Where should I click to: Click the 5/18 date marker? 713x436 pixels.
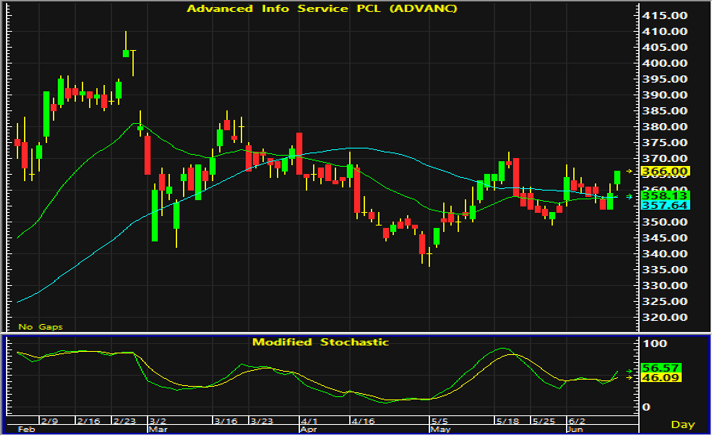[507, 421]
